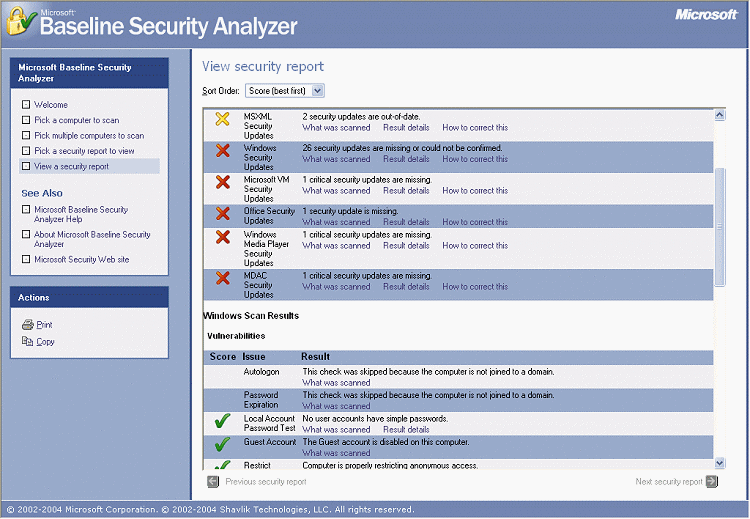
Task: Open Microsoft Baseline Security Analyzer Help
Action: [81, 214]
